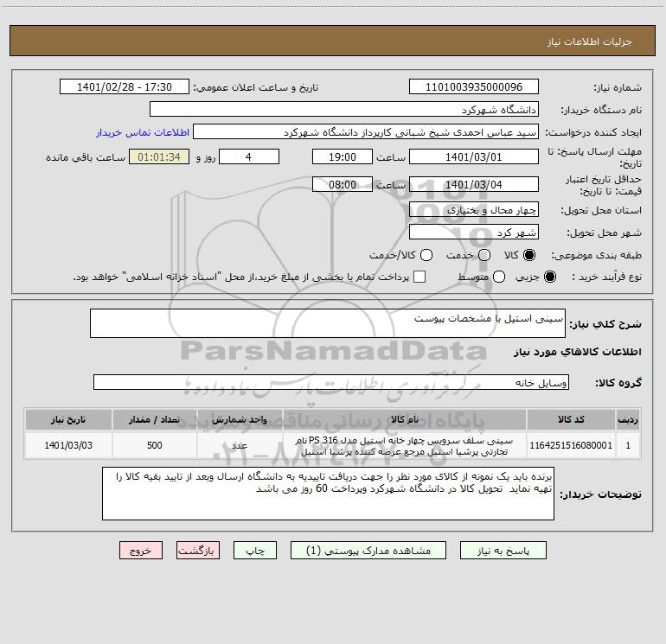This screenshot has width=666, height=644.
Task: Click the goods group field وسایل خانه
Action: (331, 382)
